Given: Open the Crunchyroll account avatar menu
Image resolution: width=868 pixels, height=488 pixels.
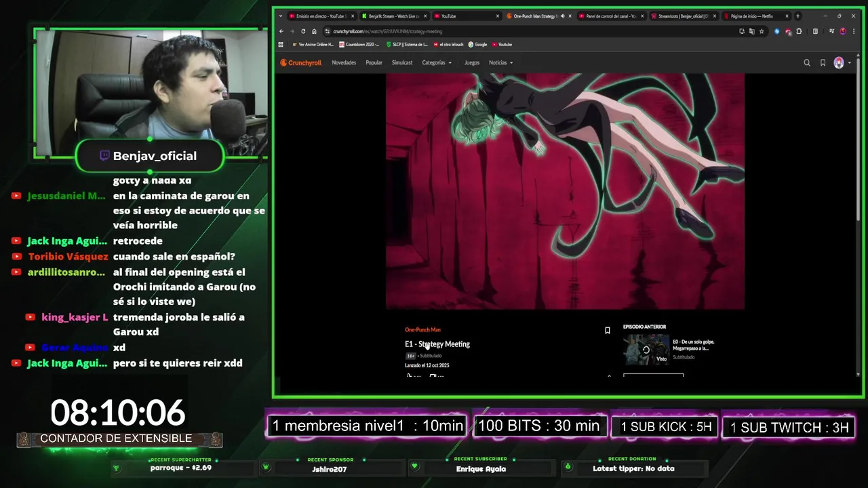Looking at the screenshot, I should click(842, 63).
